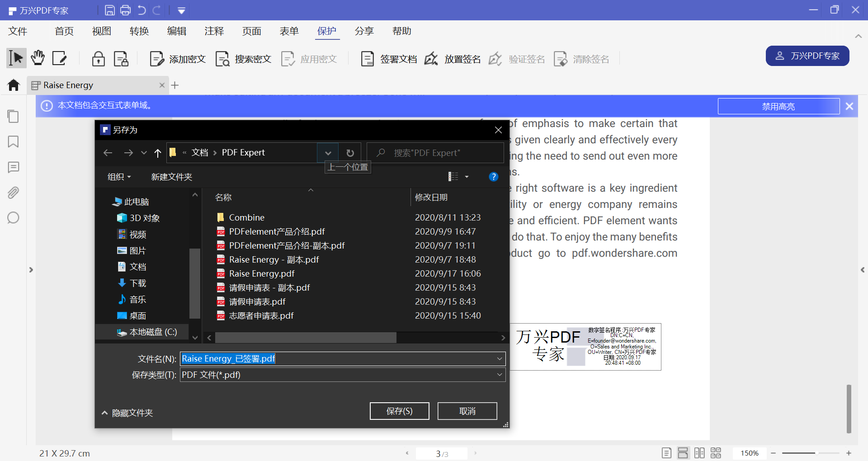Click the print icon in title bar
868x461 pixels.
tap(125, 10)
